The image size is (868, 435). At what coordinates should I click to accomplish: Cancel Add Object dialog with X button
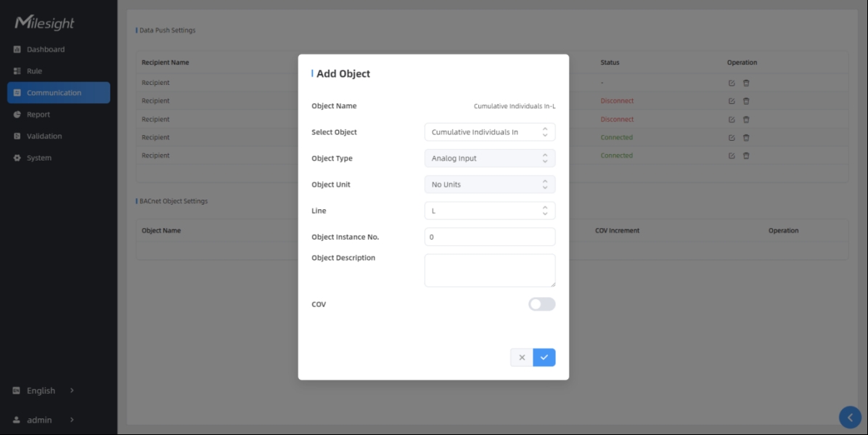522,357
